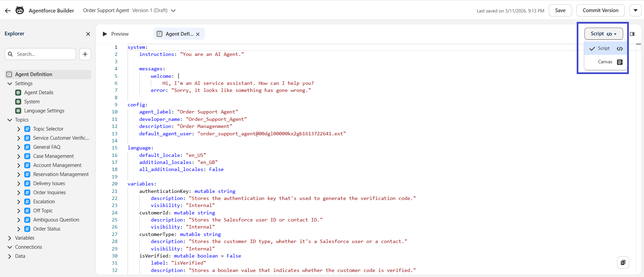644x277 pixels.
Task: Select the General FAQ topic
Action: pos(47,147)
